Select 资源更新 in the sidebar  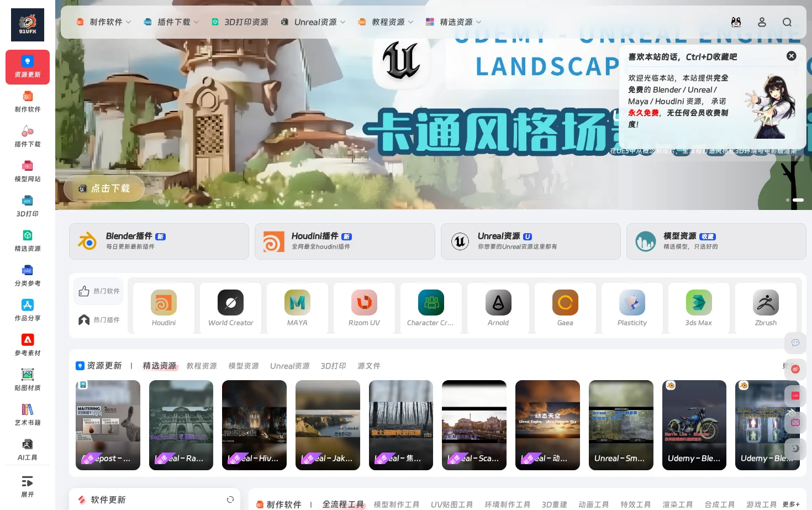pyautogui.click(x=28, y=67)
